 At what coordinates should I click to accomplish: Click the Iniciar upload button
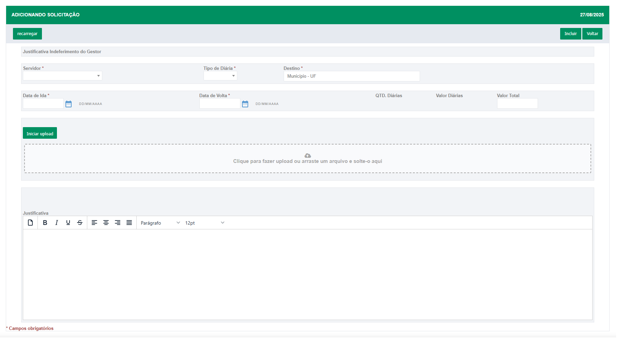40,133
